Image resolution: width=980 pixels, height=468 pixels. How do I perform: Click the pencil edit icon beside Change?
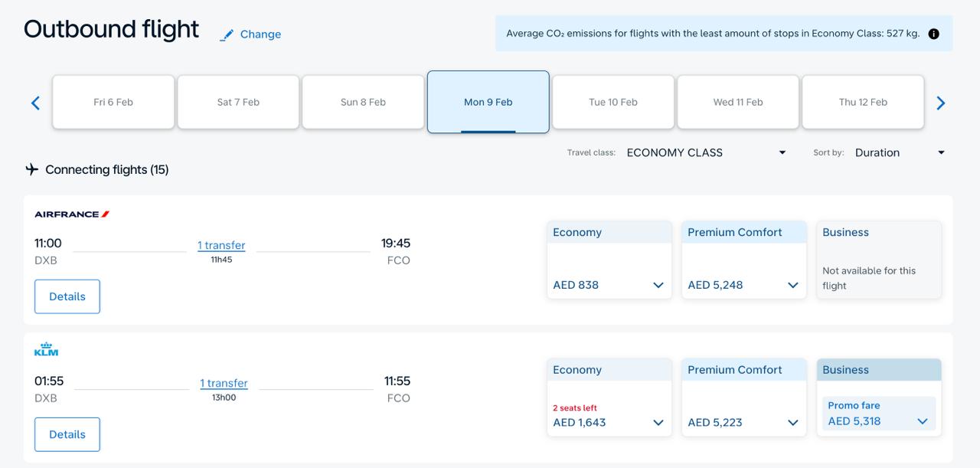[227, 35]
